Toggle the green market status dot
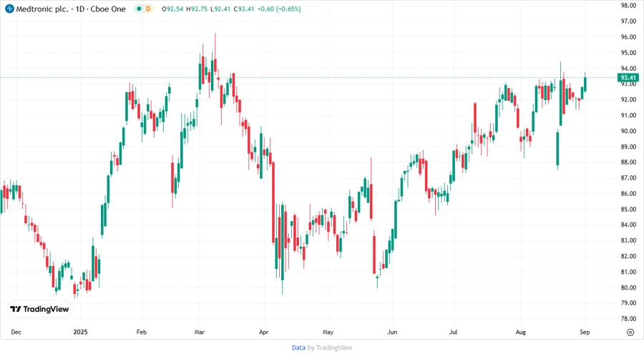The image size is (644, 356). 140,9
